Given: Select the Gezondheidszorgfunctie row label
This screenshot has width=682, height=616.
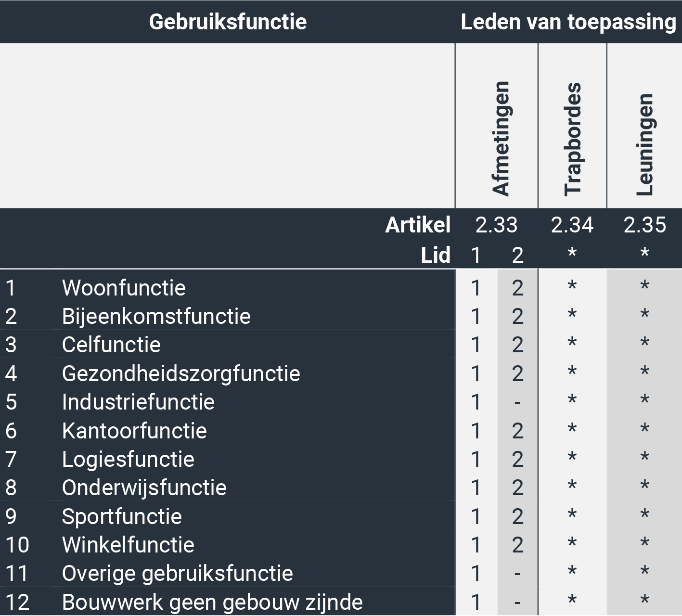Looking at the screenshot, I should pos(181,374).
